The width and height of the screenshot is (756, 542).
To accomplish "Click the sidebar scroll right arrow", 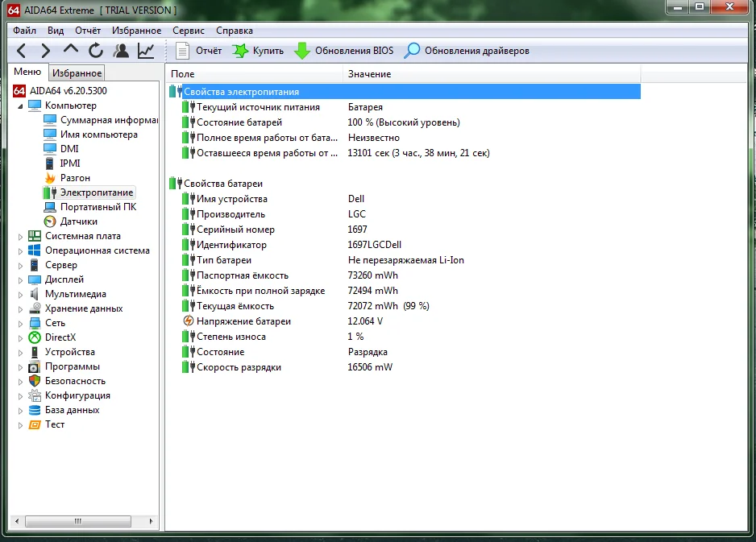I will pyautogui.click(x=151, y=521).
